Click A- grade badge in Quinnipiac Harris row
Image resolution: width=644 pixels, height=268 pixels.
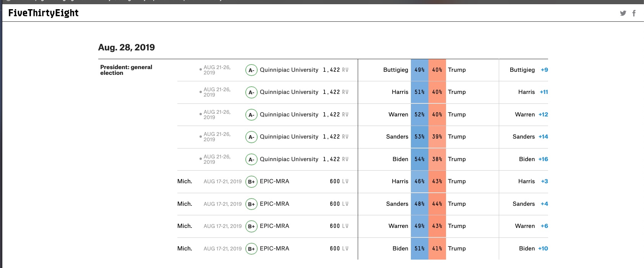coord(251,92)
